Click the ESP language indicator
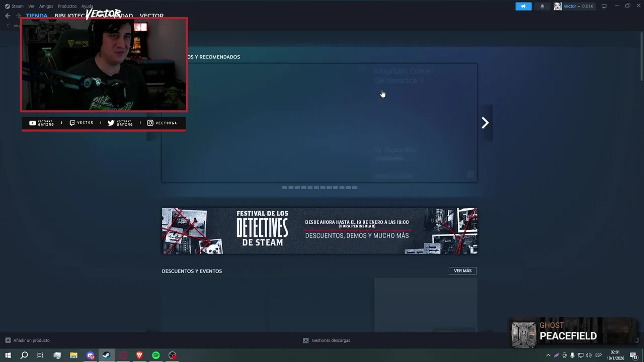Image resolution: width=644 pixels, height=362 pixels. coord(599,355)
